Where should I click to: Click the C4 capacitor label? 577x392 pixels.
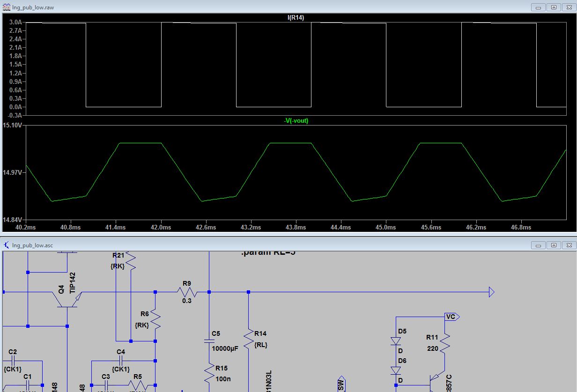point(121,352)
